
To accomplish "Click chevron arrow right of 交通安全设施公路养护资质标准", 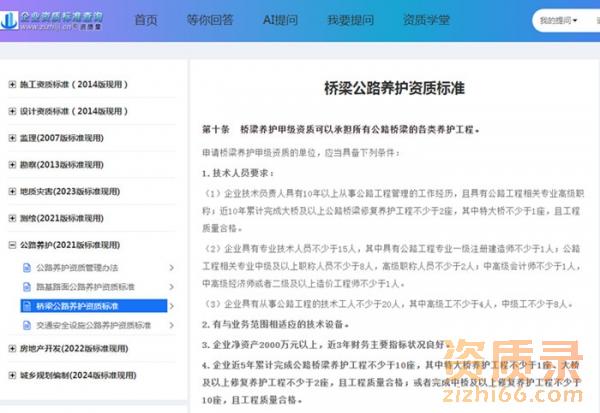I will coord(171,324).
